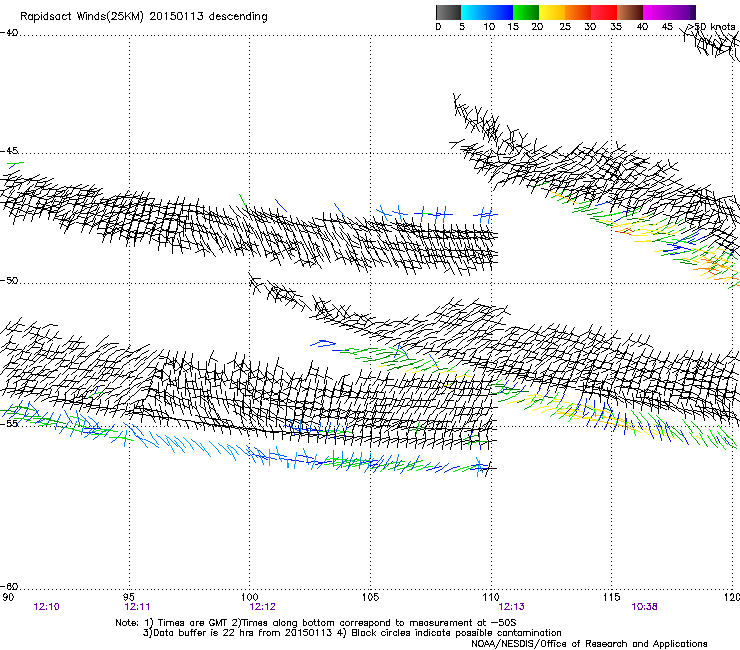This screenshot has height=650, width=740.
Task: Click the -45 latitude label
Action: pos(9,151)
